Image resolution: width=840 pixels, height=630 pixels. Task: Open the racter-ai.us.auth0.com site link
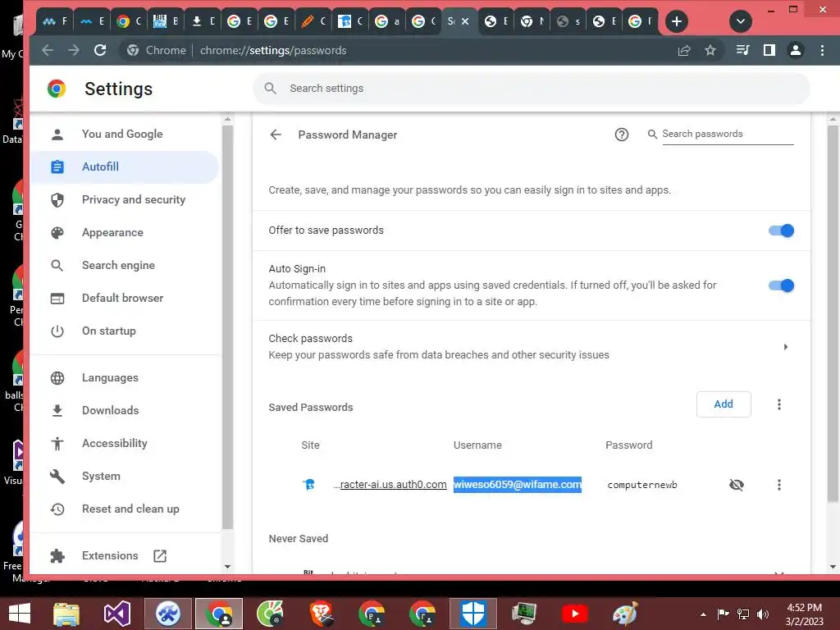[390, 485]
